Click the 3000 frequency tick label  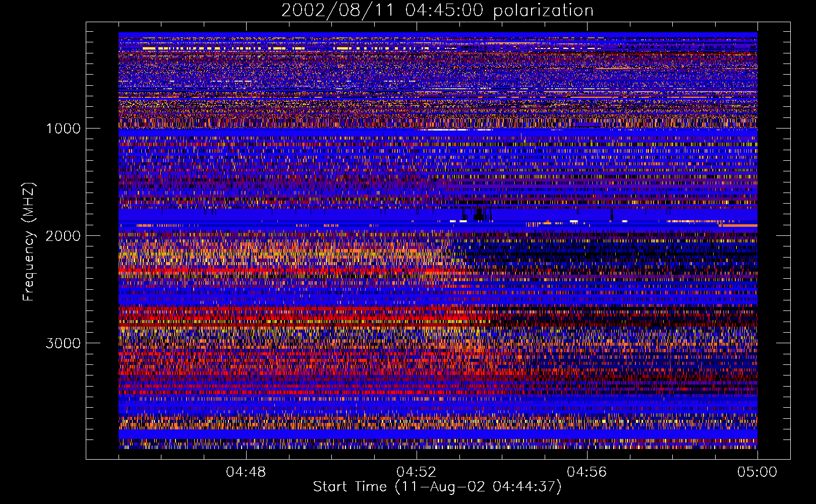tap(63, 343)
